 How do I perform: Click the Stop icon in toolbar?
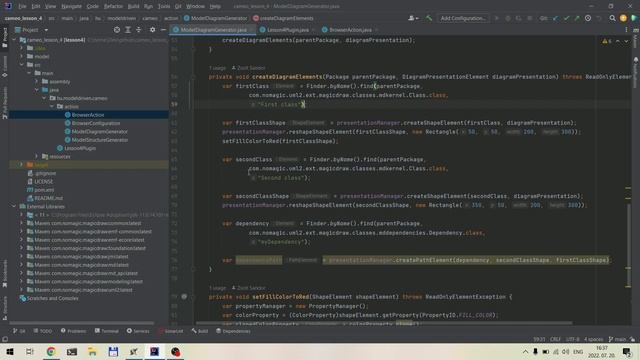529,18
